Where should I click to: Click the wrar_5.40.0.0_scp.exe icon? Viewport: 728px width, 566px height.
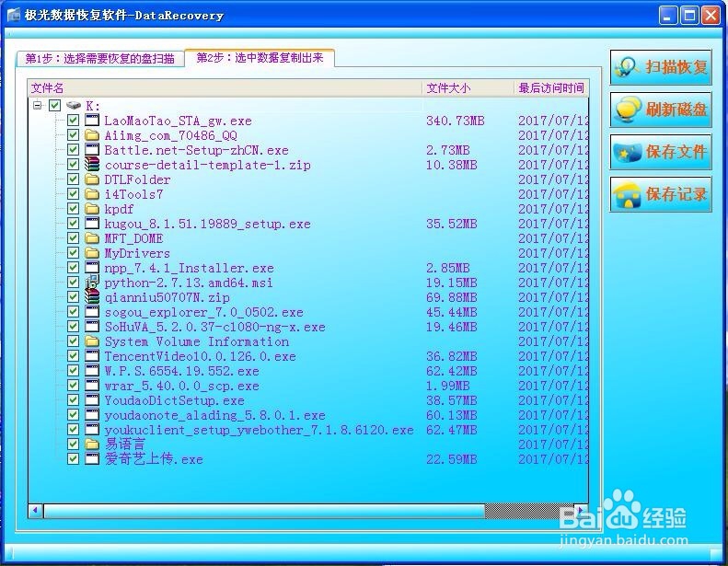click(x=92, y=386)
